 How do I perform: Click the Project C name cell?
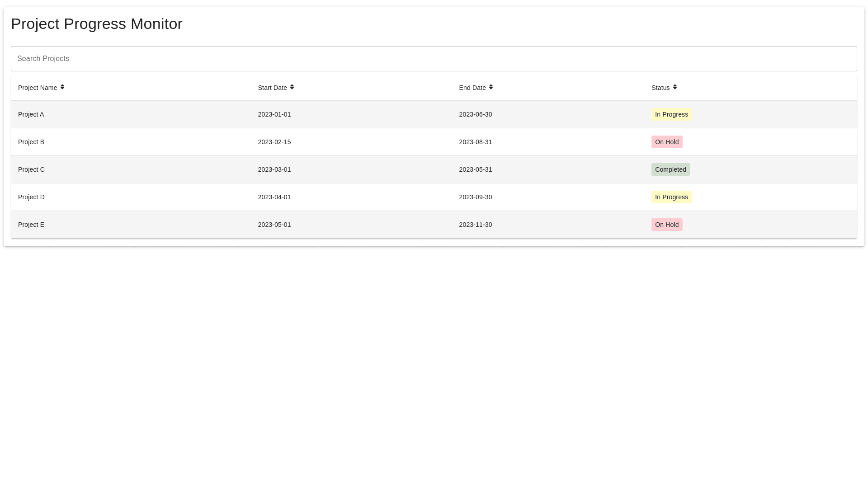coord(31,169)
